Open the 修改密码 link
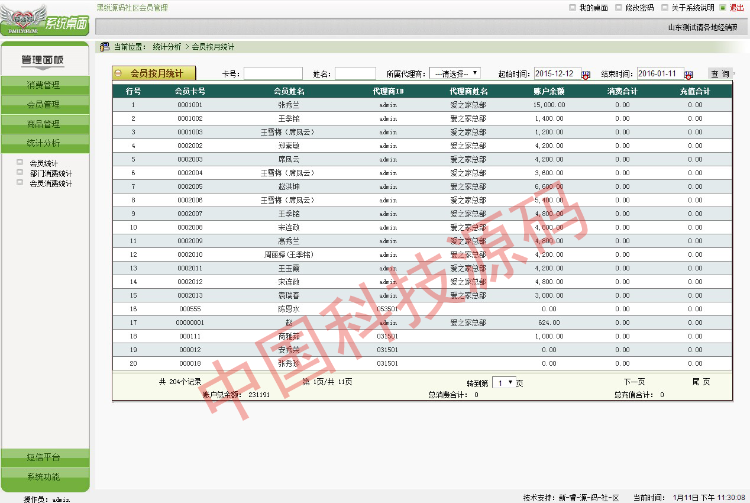The width and height of the screenshot is (750, 503). pos(640,8)
